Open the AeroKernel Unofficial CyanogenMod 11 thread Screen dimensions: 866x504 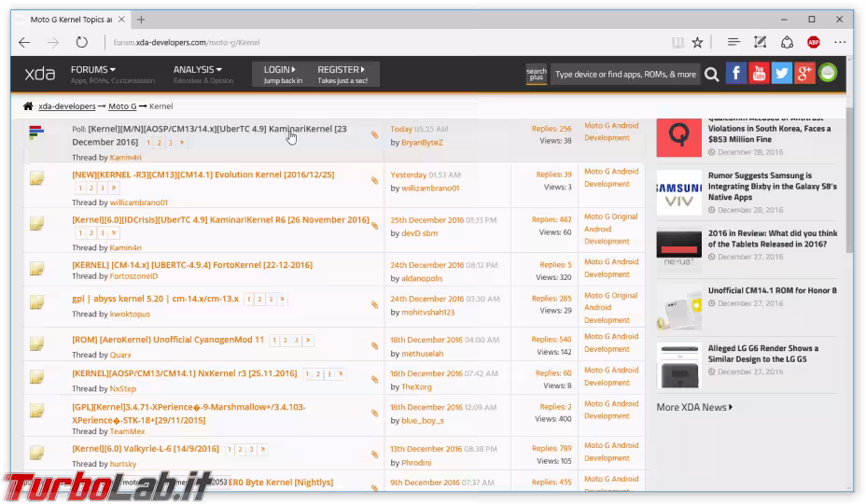click(168, 340)
